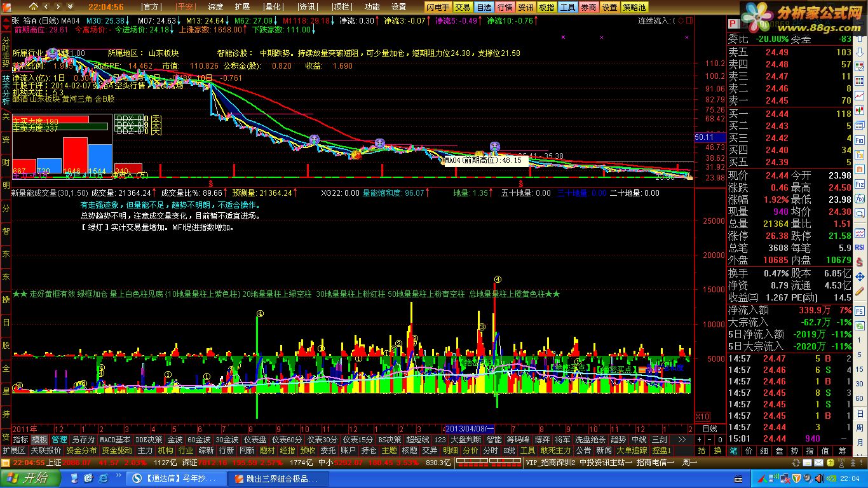Expand more indicator tabs with >> arrow
Image resolution: width=868 pixels, height=488 pixels.
[x=681, y=439]
